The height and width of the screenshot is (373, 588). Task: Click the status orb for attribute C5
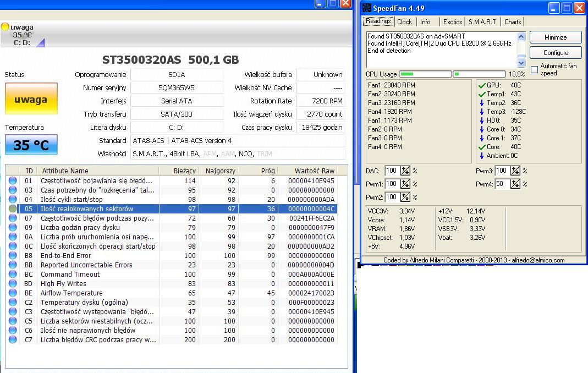tap(13, 321)
